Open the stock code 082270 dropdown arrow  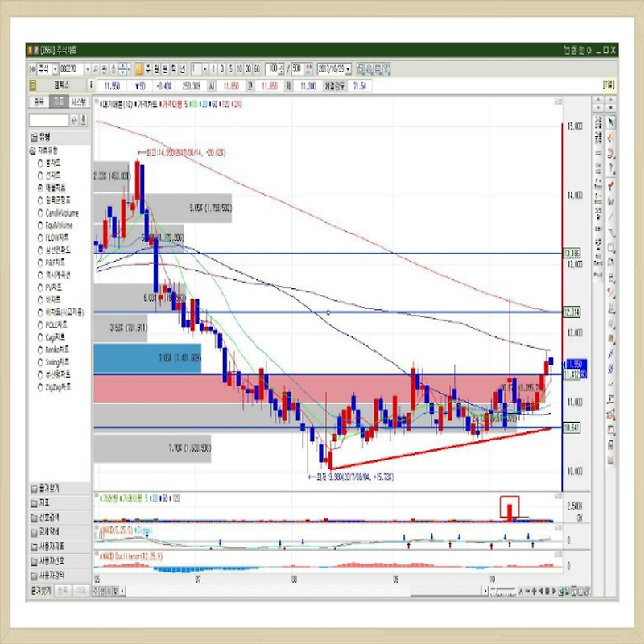coord(87,69)
